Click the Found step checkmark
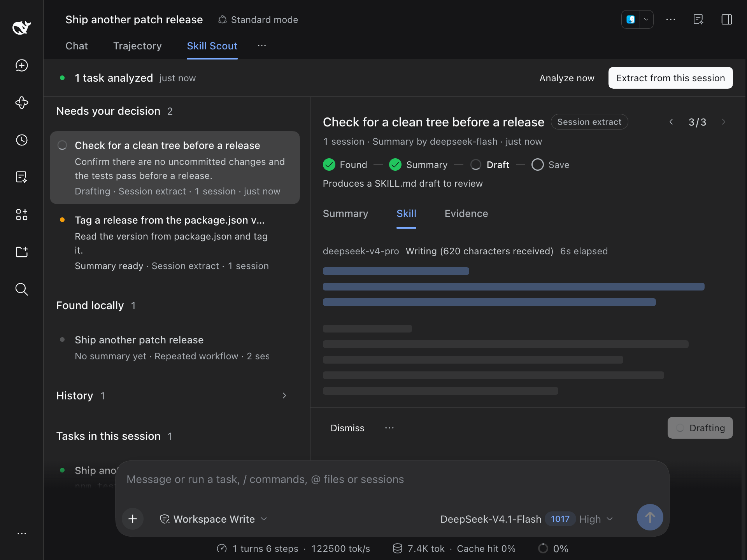This screenshot has width=747, height=560. coord(329,165)
